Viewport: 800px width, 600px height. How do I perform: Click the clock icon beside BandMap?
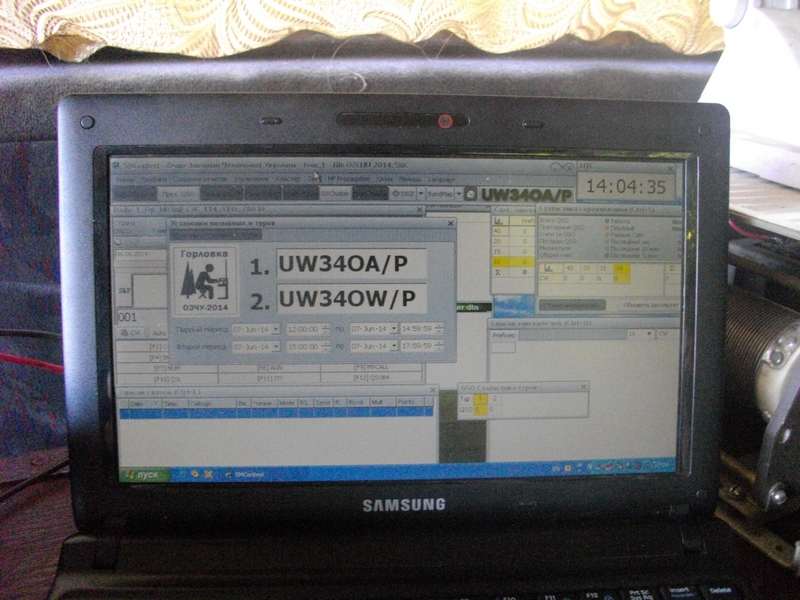470,194
